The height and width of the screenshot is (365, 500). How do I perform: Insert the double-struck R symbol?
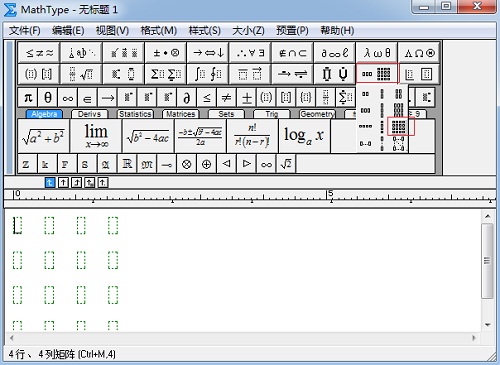point(127,164)
